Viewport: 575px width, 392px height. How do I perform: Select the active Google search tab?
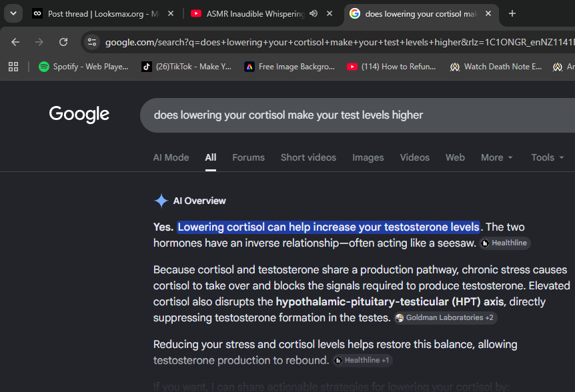coord(420,14)
